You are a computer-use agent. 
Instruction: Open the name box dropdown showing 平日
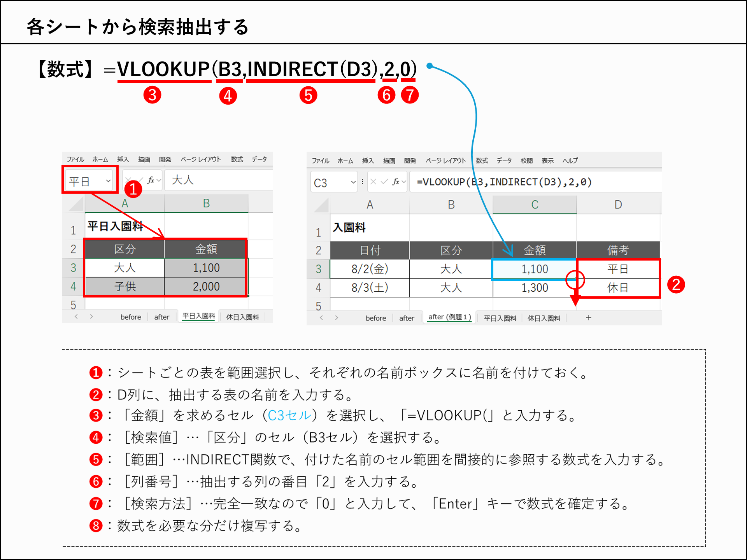[108, 181]
